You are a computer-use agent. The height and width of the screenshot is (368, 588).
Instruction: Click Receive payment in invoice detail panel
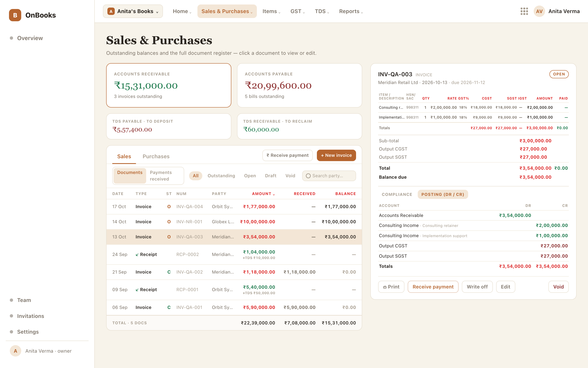point(433,287)
